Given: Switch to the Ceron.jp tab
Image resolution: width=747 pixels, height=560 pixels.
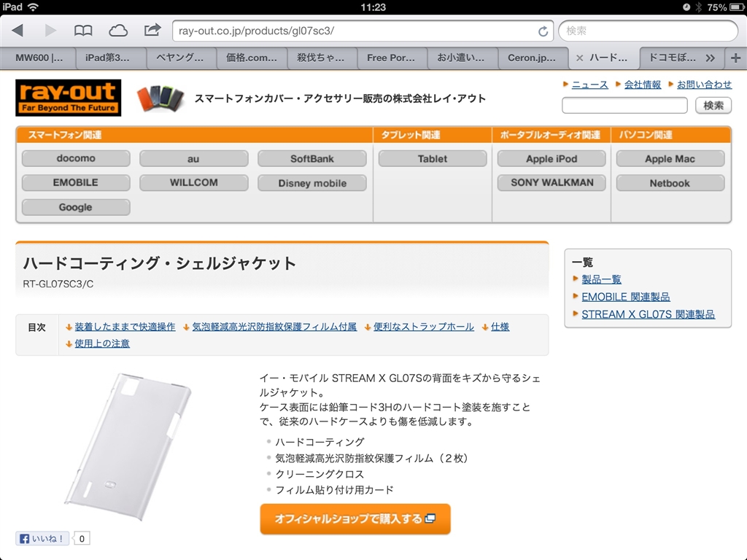Looking at the screenshot, I should pyautogui.click(x=532, y=58).
